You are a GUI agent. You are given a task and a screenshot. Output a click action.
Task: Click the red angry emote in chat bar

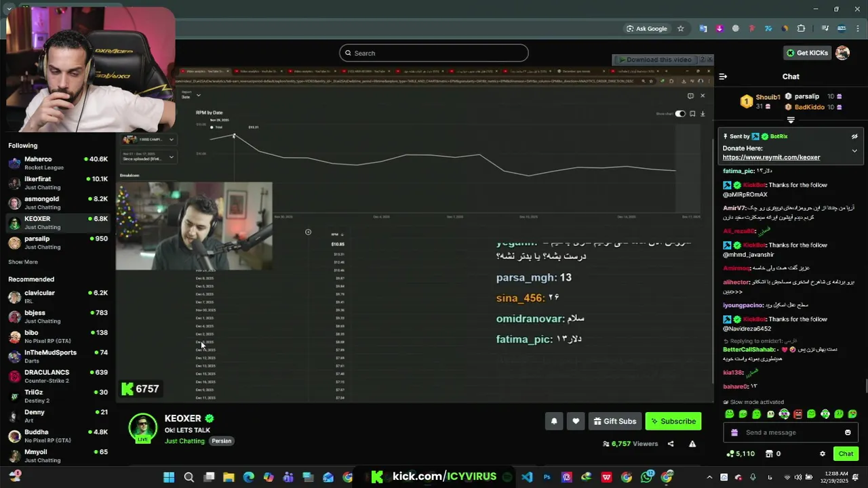coord(798,414)
